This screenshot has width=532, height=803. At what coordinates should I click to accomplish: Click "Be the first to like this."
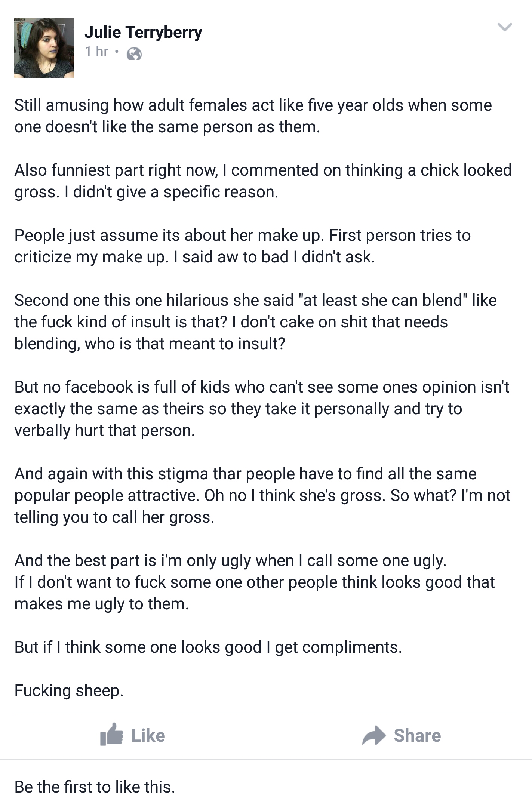coord(95,787)
